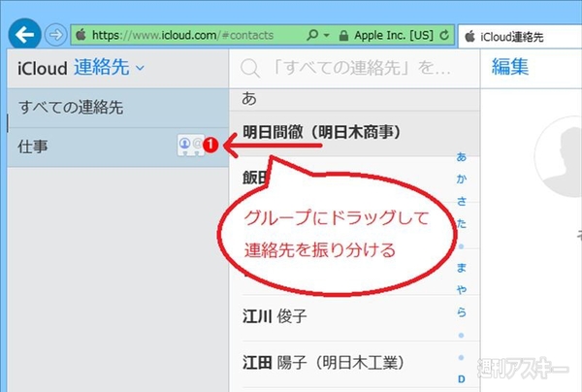Jump to index letter さ

(x=462, y=201)
